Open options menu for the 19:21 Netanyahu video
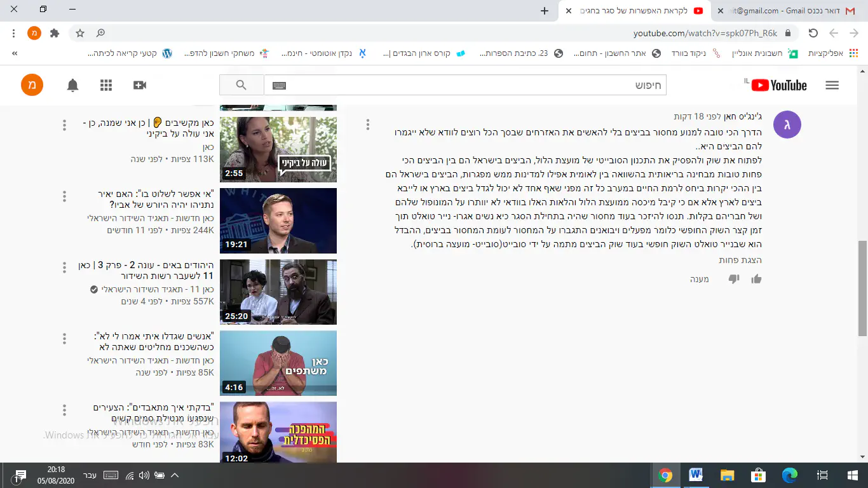868x488 pixels. (64, 196)
